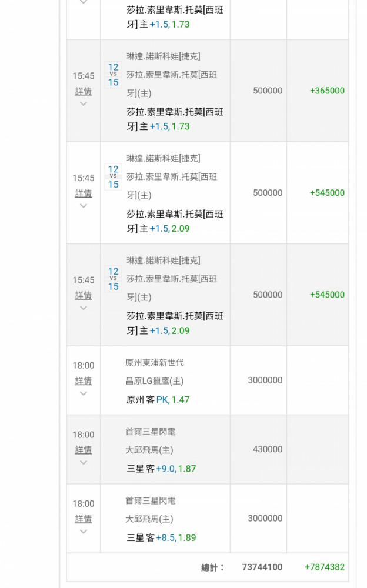Open 詳情 in the lower +545000 row
This screenshot has width=367, height=588.
(x=84, y=295)
